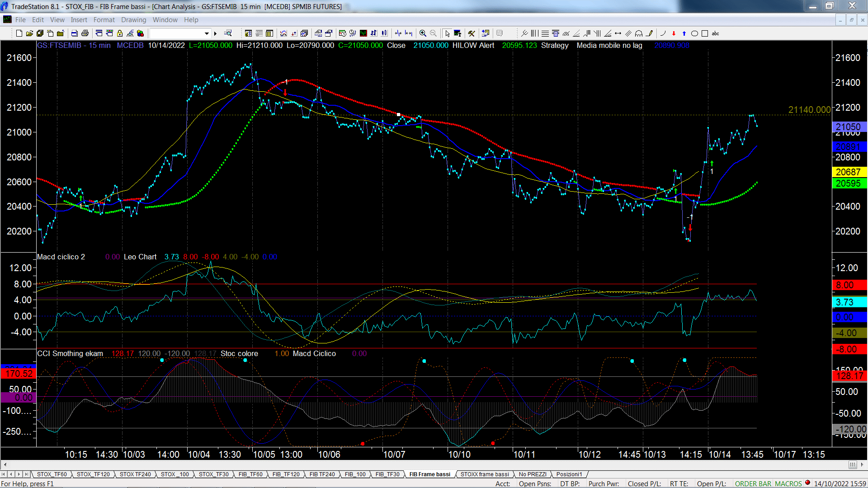Select the horizontal lines drawing tool
Screen dimensions: 868x488
545,33
